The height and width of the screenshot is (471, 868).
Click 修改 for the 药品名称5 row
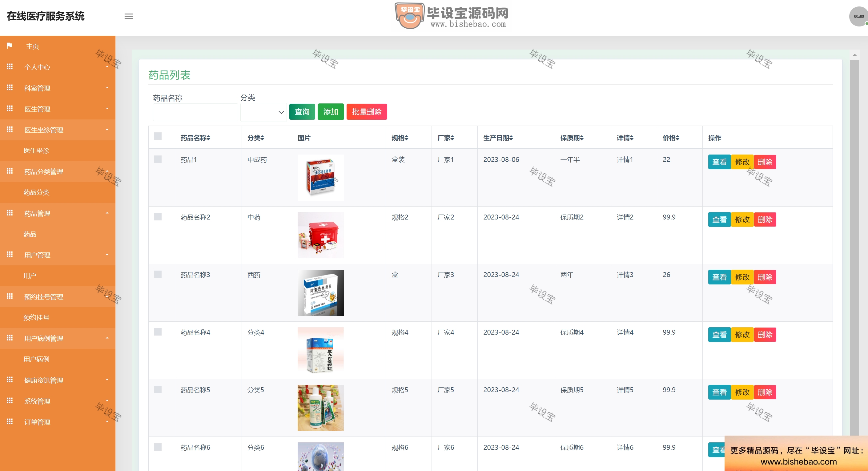(x=742, y=392)
